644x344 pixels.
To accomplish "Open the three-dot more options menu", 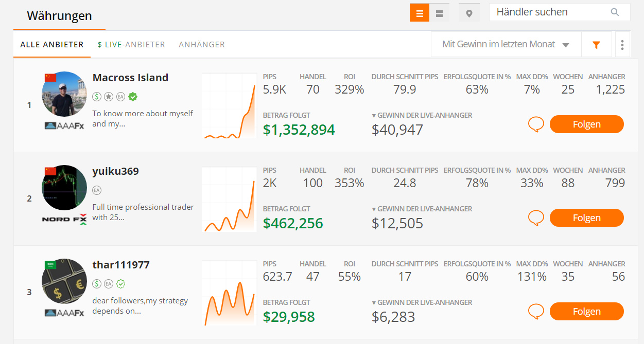I will pyautogui.click(x=622, y=45).
